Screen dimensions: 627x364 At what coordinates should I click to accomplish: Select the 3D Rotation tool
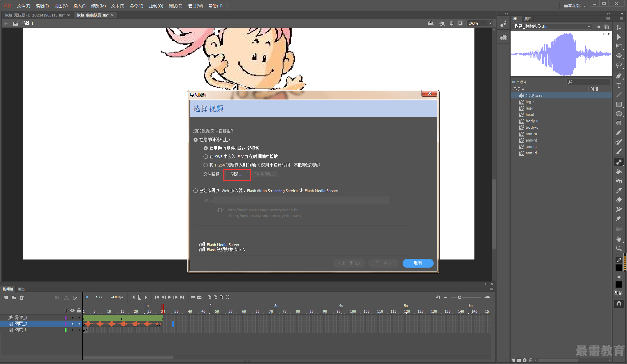pos(619,56)
